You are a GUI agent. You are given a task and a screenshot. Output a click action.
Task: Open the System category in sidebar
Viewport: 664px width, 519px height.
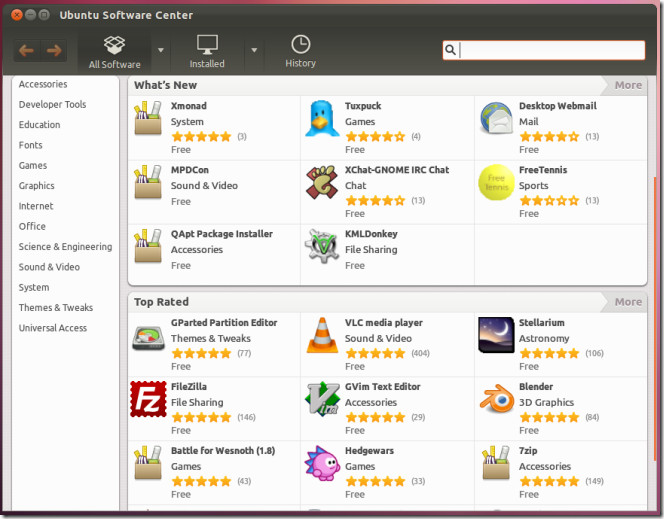(x=34, y=287)
